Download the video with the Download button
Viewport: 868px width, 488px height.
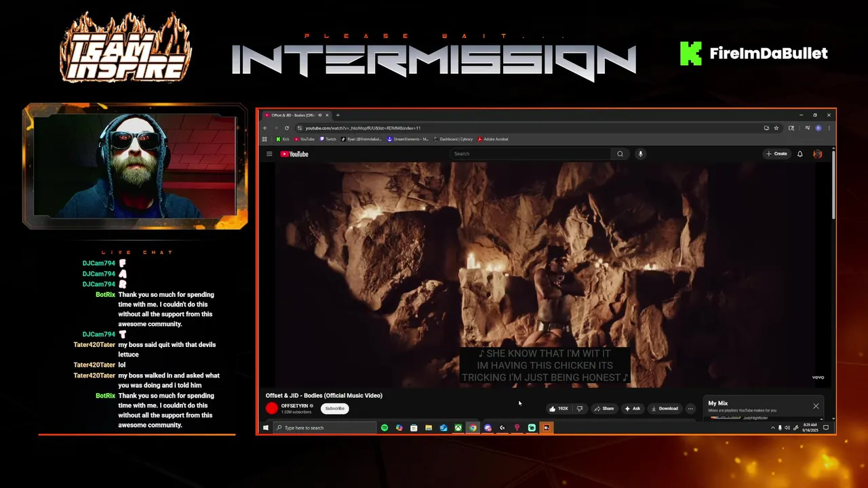665,409
